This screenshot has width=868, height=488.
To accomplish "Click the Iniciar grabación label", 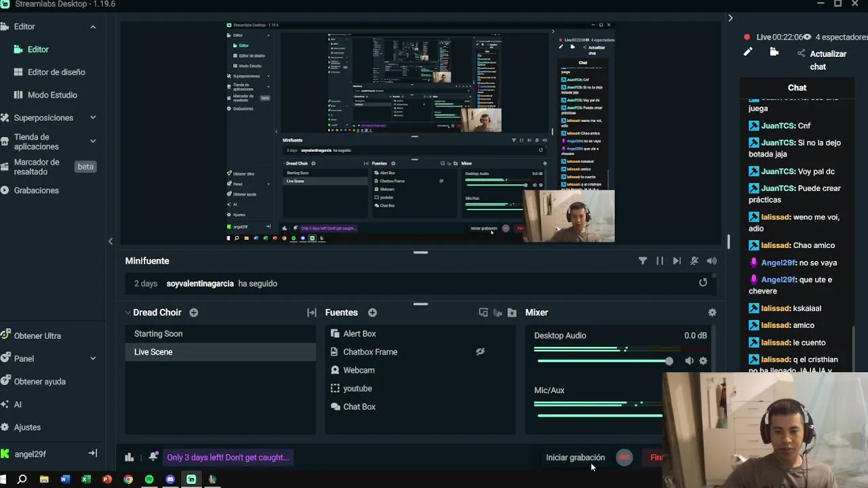I will pyautogui.click(x=575, y=457).
